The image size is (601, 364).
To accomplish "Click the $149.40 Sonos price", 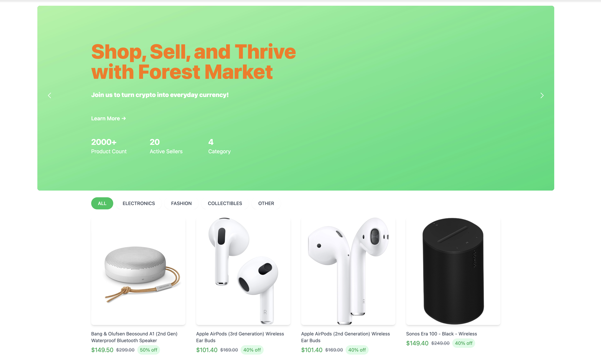I will click(417, 343).
